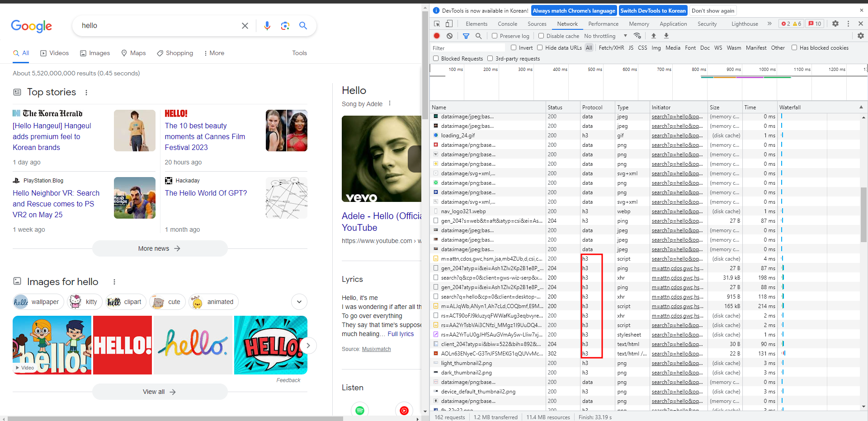
Task: Activate DevTools inspect element picker icon
Action: (x=437, y=24)
